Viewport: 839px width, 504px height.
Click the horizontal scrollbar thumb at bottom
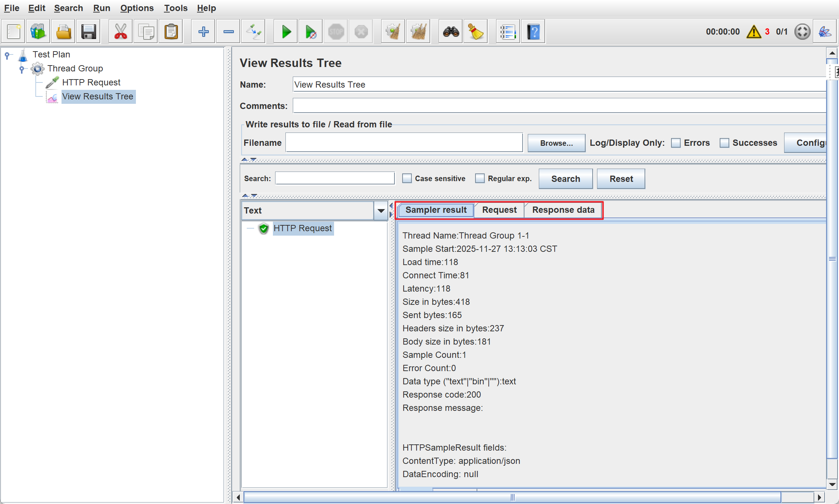click(512, 498)
